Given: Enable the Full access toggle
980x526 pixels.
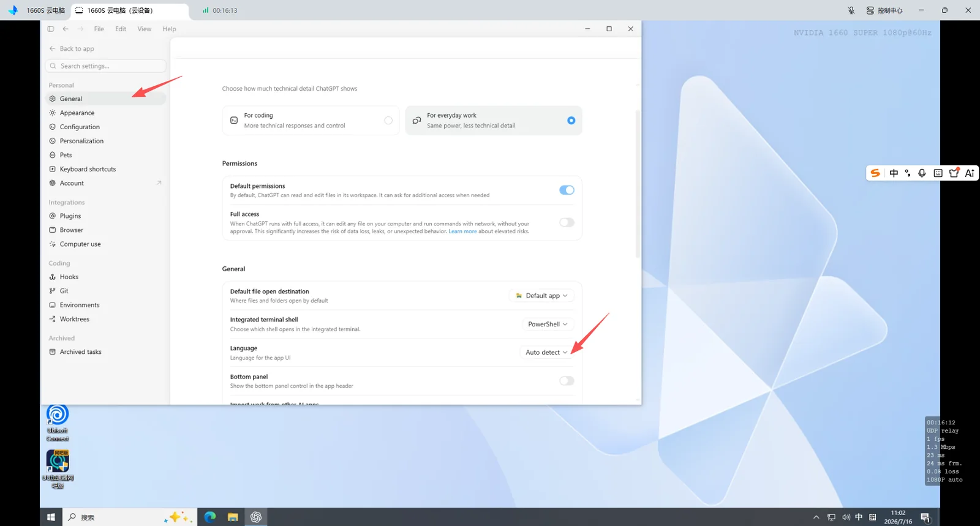Looking at the screenshot, I should 567,222.
